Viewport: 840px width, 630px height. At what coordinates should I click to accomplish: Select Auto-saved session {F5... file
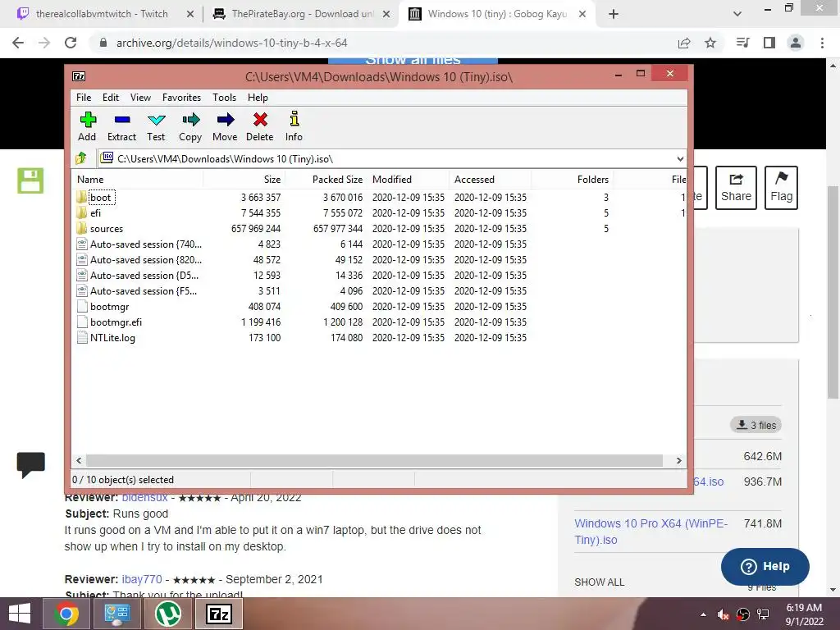tap(144, 291)
